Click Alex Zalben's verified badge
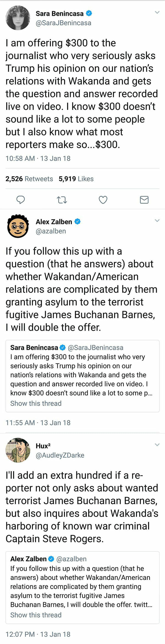The height and width of the screenshot is (644, 165). 78,221
